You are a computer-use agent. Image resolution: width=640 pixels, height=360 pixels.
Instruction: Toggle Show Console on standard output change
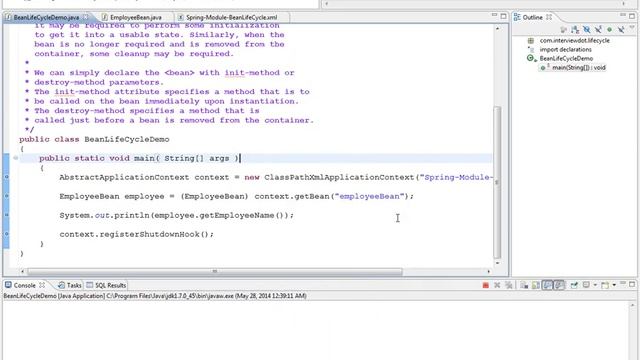[547, 285]
